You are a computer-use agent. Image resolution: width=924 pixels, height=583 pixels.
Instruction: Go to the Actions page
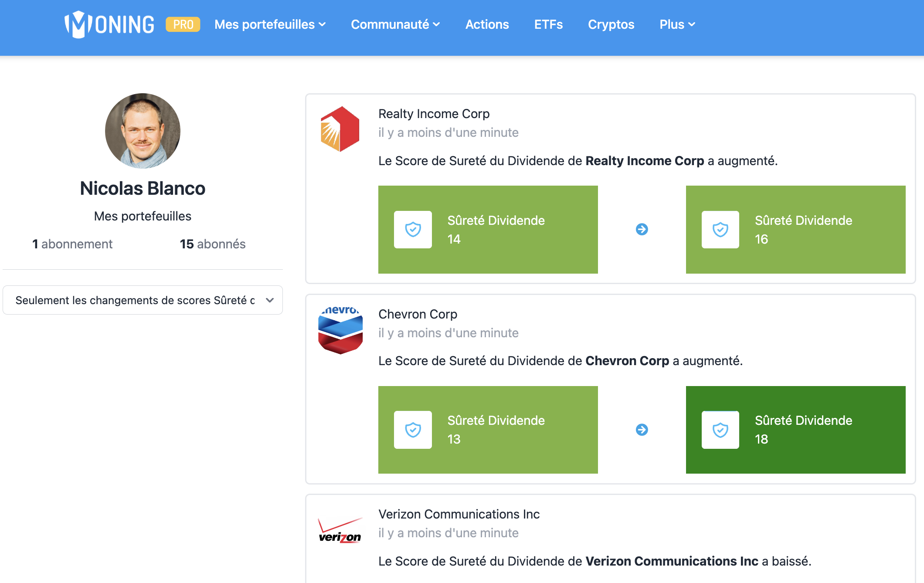[487, 24]
